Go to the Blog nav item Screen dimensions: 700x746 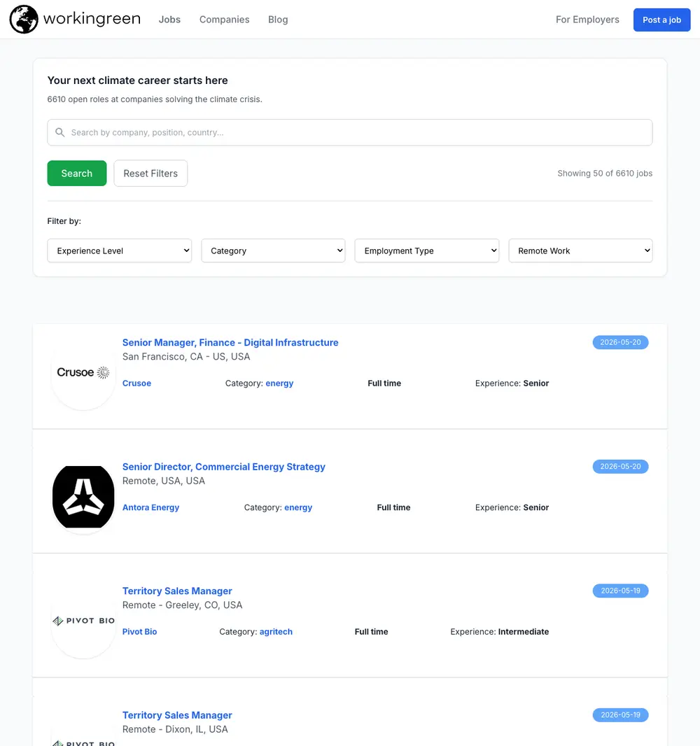[x=278, y=20]
